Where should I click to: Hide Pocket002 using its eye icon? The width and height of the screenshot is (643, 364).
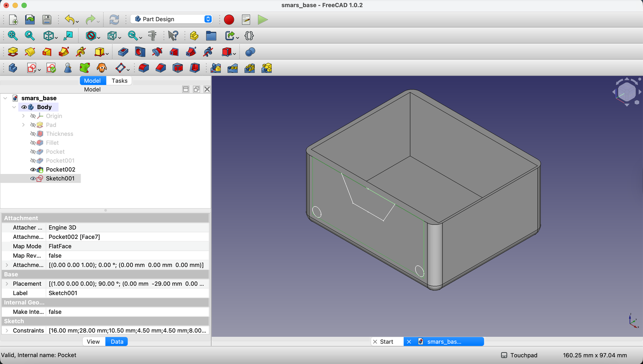(x=33, y=170)
